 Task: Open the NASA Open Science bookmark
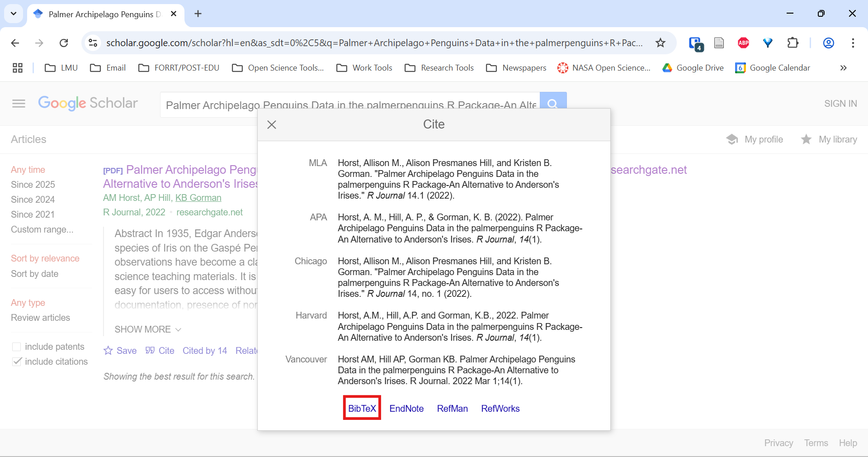[604, 68]
